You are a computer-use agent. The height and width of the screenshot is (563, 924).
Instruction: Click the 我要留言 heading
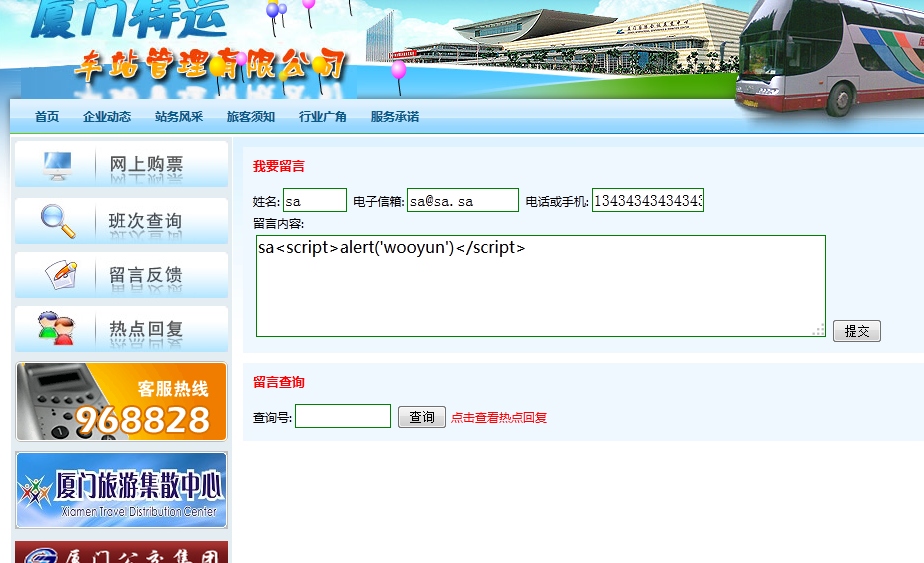click(x=279, y=166)
